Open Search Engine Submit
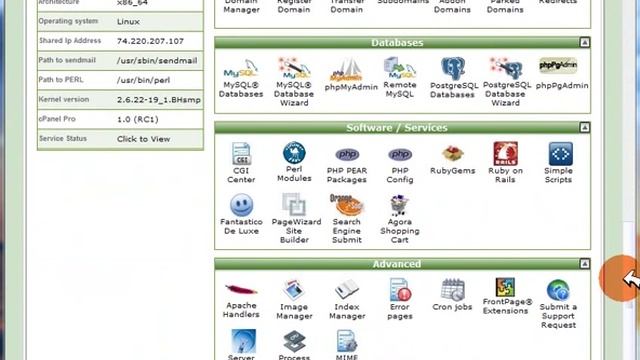The height and width of the screenshot is (360, 640). click(347, 218)
